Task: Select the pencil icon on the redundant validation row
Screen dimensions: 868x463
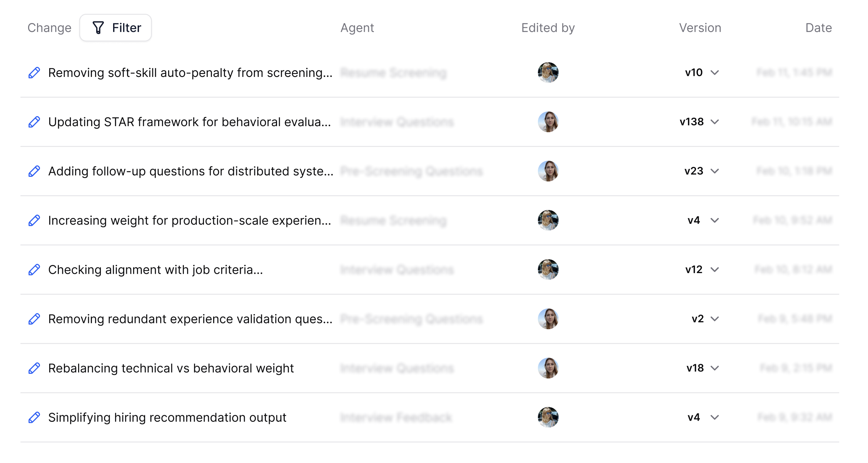Action: pos(34,319)
